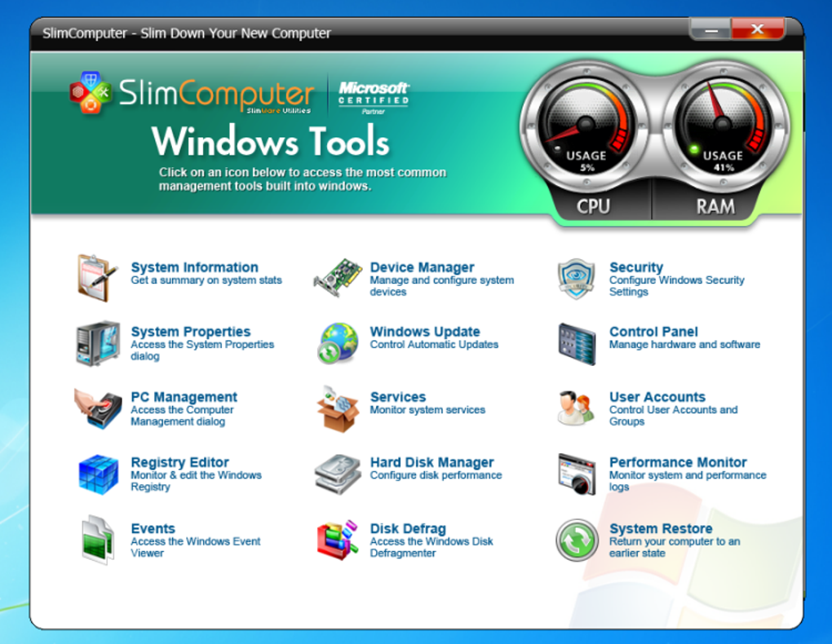Open Registry Editor blue cube icon
832x644 pixels.
pos(98,474)
